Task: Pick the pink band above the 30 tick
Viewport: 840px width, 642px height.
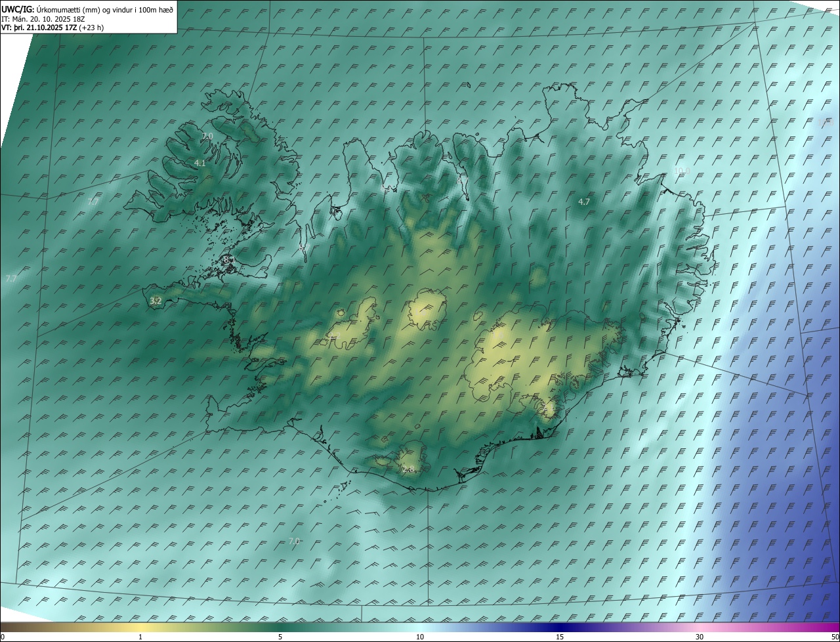Action: [700, 627]
